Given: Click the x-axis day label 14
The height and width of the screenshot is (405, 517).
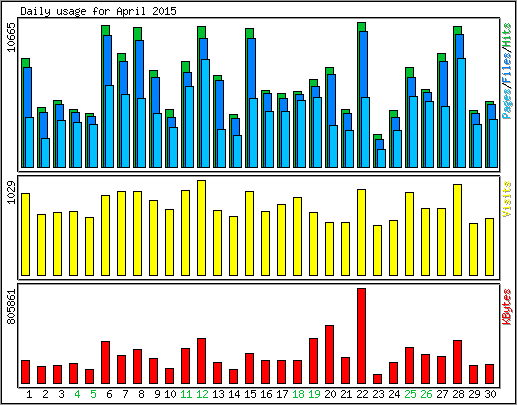Looking at the screenshot, I should click(234, 394).
